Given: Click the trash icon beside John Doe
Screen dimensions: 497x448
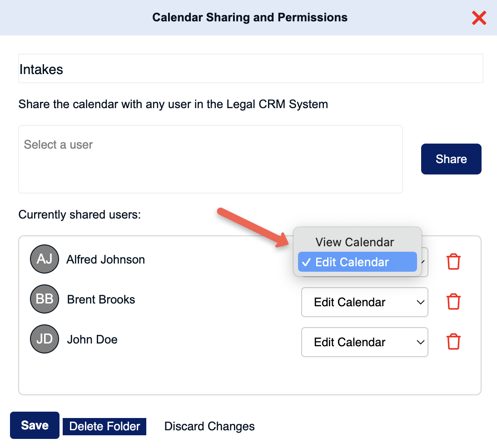Looking at the screenshot, I should pos(453,342).
